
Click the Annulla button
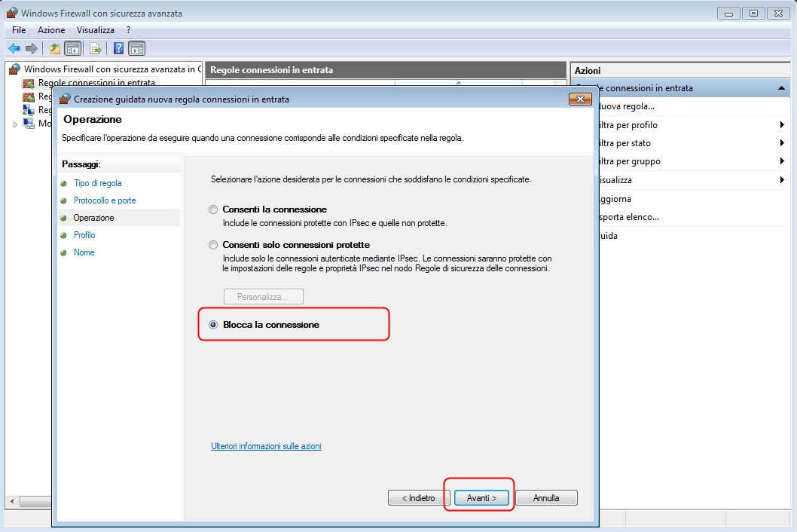(x=546, y=498)
